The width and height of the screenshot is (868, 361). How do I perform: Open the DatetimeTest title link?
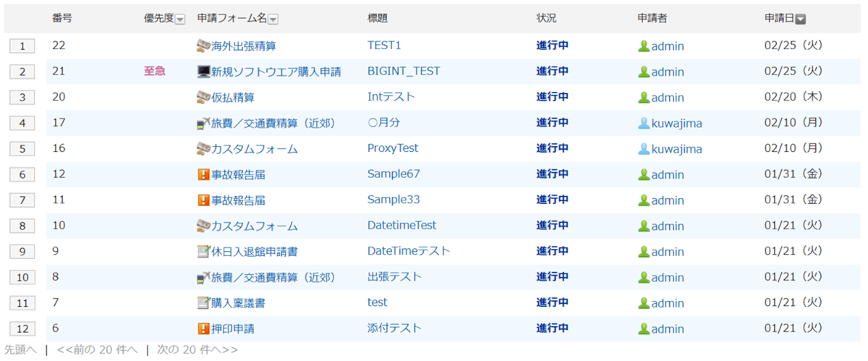pyautogui.click(x=401, y=226)
